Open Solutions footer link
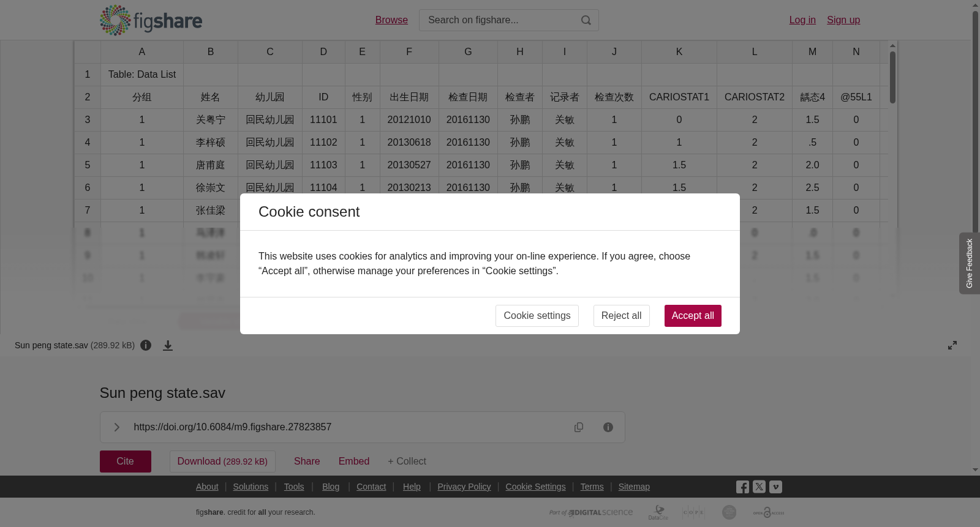The height and width of the screenshot is (527, 980). 251,487
